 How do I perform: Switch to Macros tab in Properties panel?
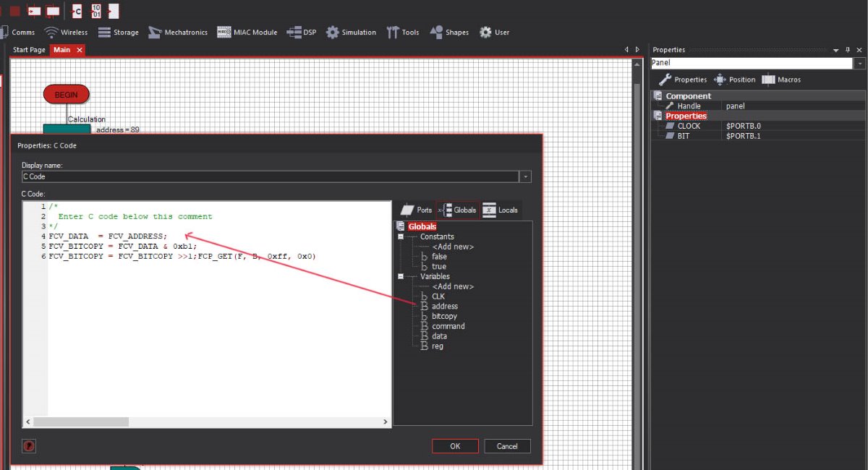(780, 80)
